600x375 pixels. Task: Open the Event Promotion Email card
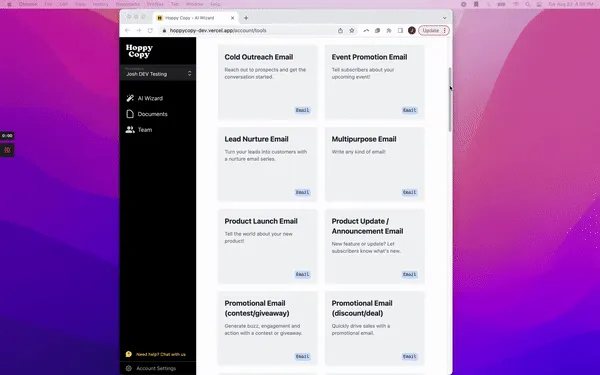[375, 82]
